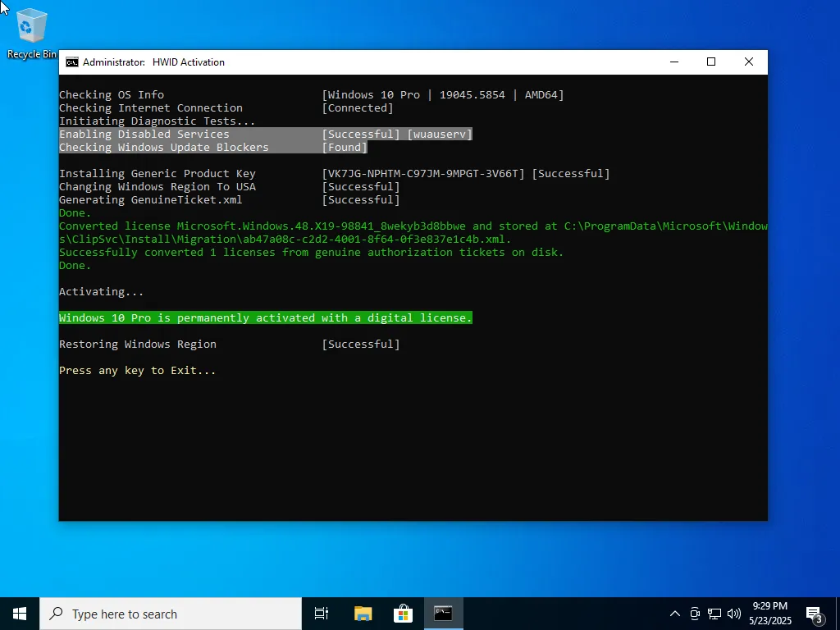Image resolution: width=840 pixels, height=630 pixels.
Task: Launch File Explorer from the taskbar
Action: tap(363, 614)
